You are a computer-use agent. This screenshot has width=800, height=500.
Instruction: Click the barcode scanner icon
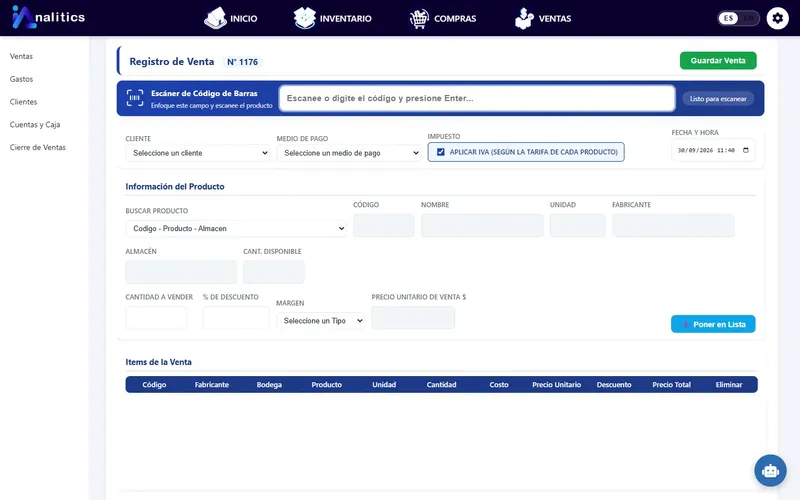click(x=135, y=98)
